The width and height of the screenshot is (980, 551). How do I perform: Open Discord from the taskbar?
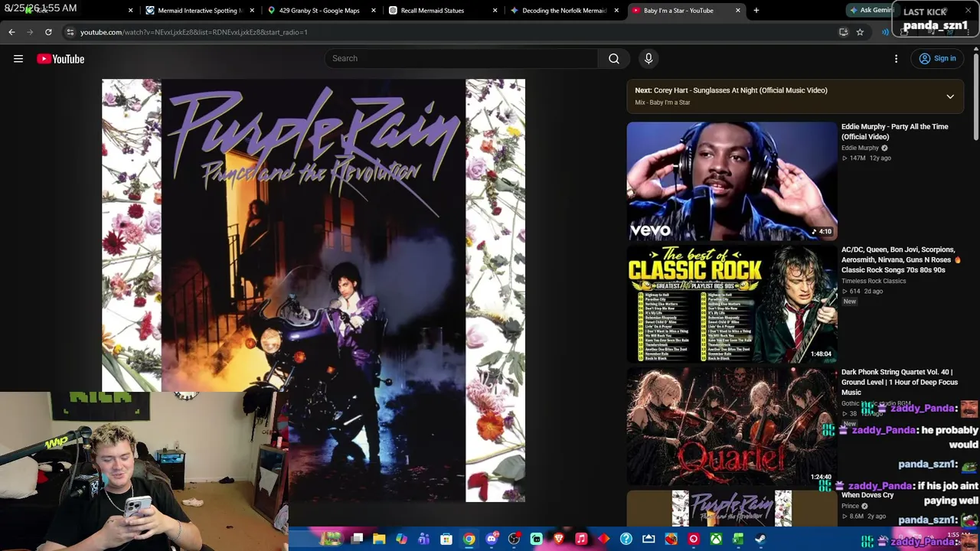(x=492, y=539)
